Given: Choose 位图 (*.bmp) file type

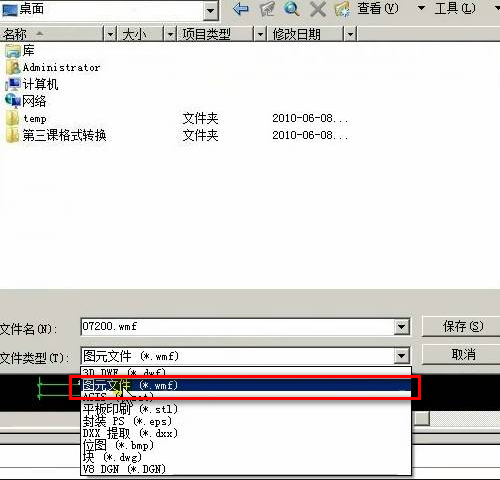Looking at the screenshot, I should pyautogui.click(x=246, y=445).
